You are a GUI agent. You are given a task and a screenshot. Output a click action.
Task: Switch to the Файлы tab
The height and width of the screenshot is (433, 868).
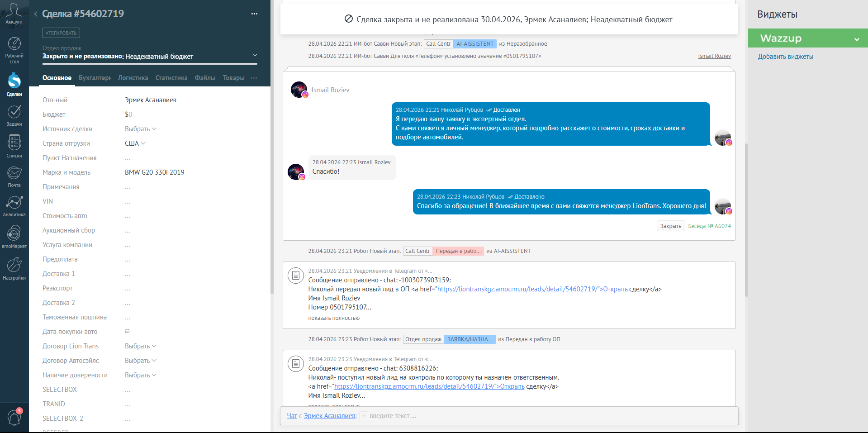coord(205,78)
